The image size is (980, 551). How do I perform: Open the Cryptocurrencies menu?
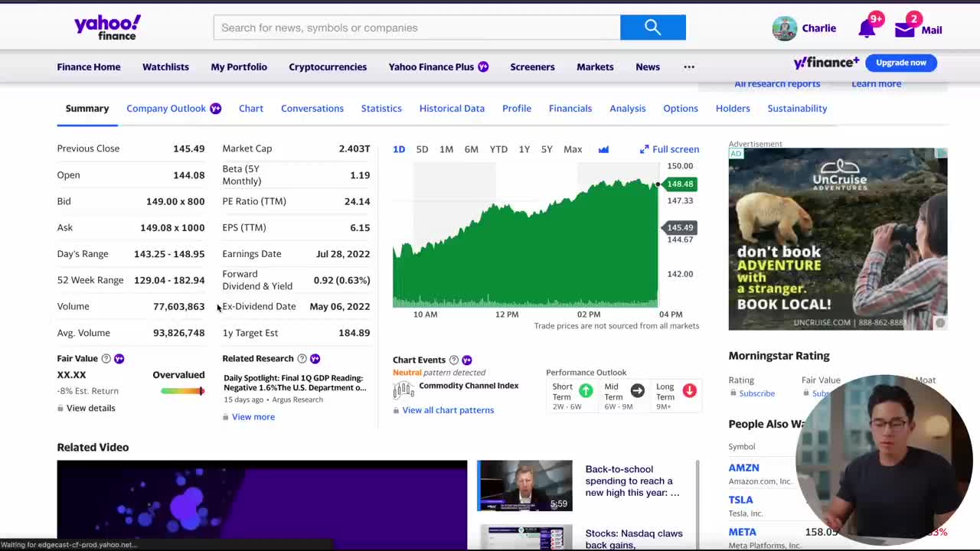pos(328,67)
